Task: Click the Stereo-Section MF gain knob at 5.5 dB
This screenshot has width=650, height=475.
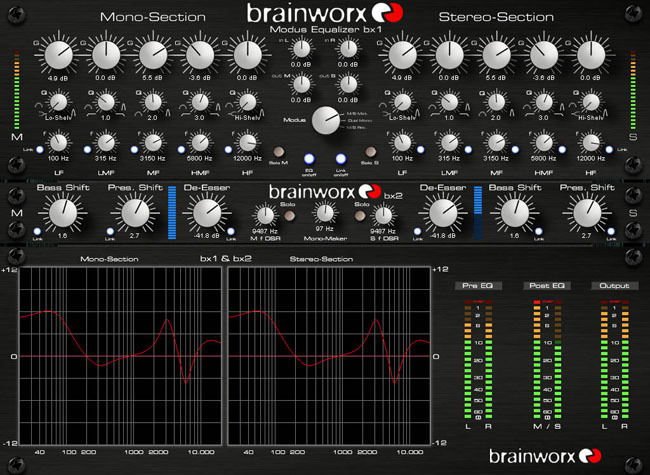Action: [497, 55]
